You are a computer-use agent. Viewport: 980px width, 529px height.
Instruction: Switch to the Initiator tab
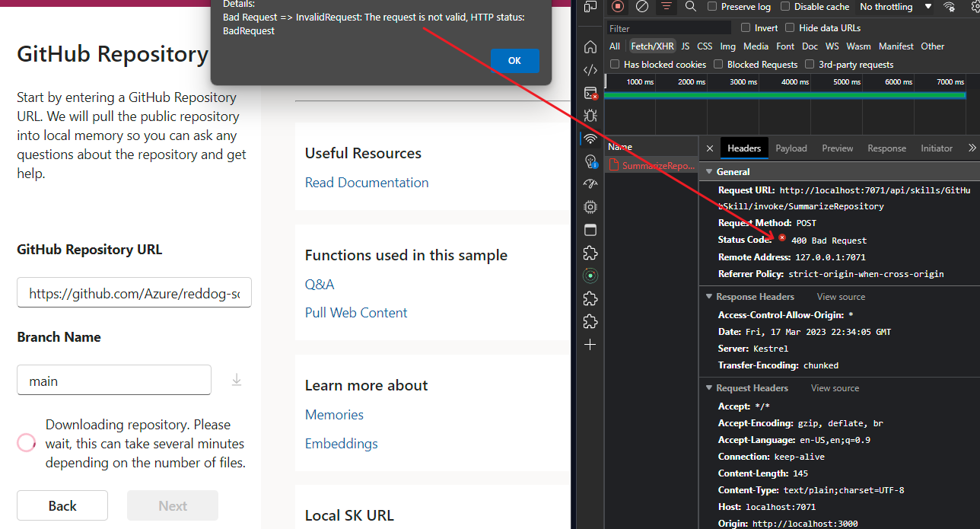pos(937,148)
